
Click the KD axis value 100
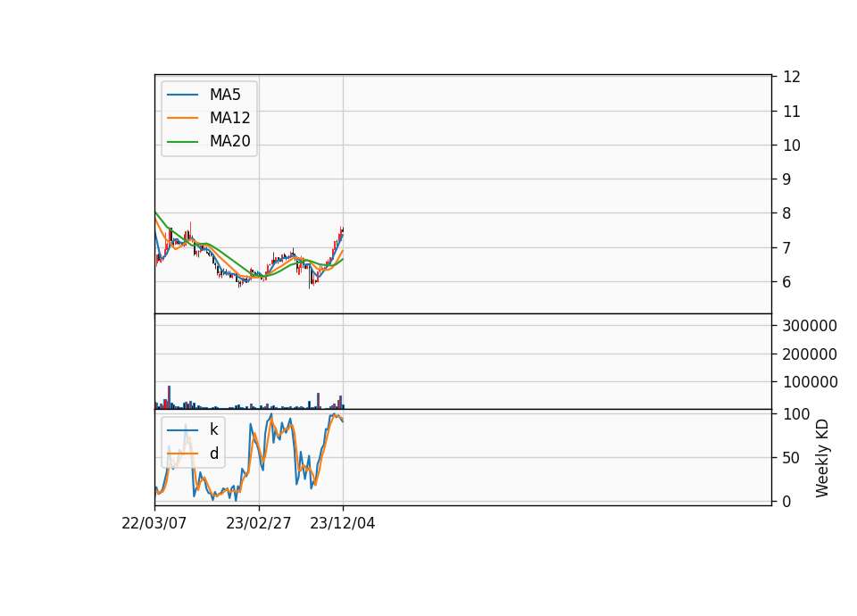796,414
